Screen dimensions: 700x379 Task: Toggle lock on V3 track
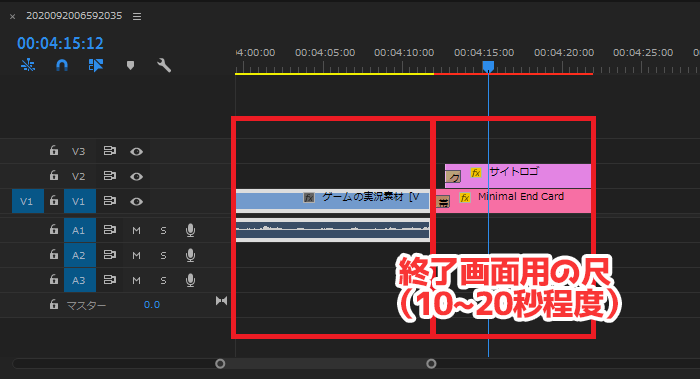54,150
